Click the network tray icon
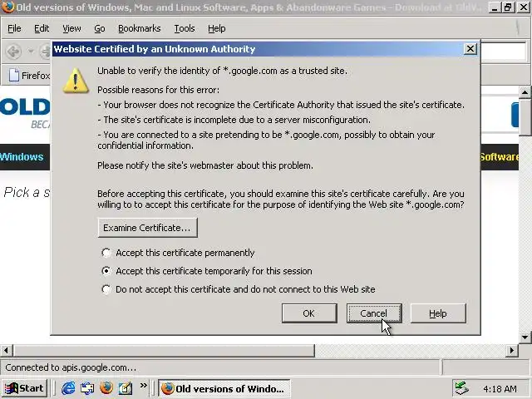The height and width of the screenshot is (399, 532). point(461,388)
